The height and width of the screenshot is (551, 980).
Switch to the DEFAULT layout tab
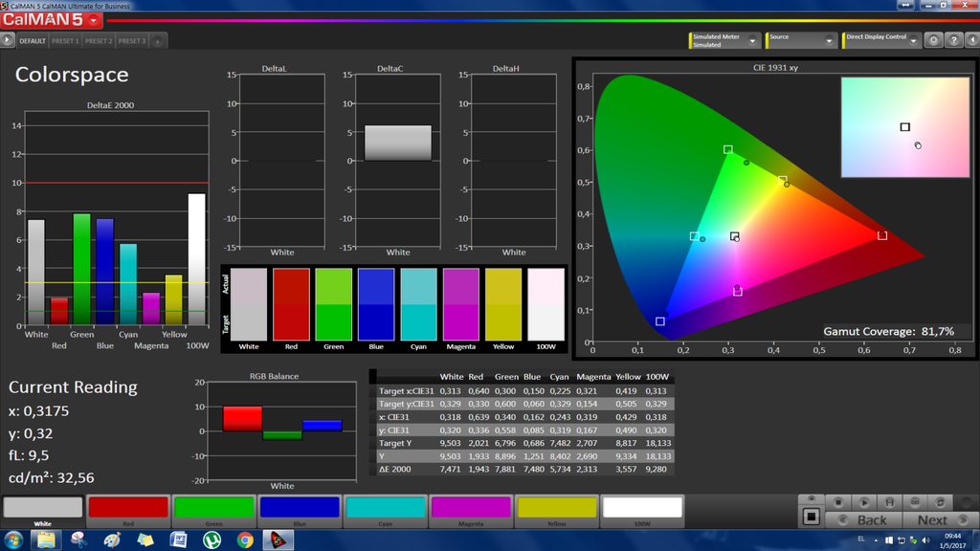32,41
